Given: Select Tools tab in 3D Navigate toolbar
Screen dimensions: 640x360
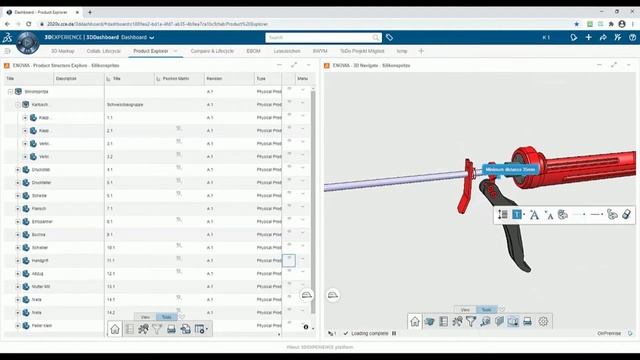Looking at the screenshot, I should [x=487, y=310].
